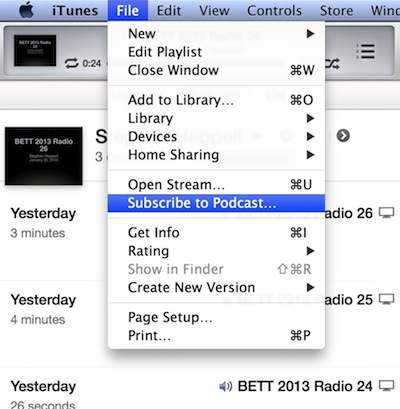
Task: Select Subscribe to Podcast…
Action: 216,203
